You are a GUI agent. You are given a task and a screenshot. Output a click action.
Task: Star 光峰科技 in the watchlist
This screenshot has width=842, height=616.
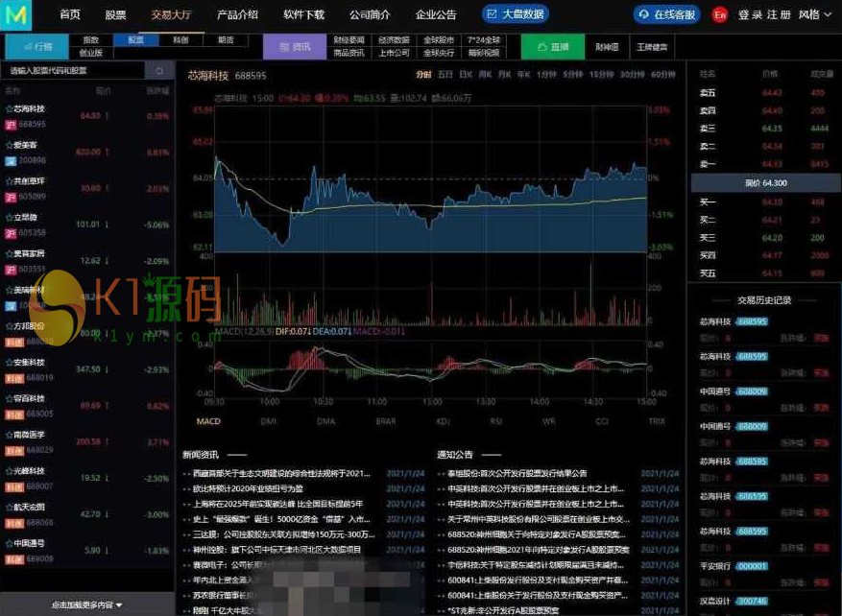tap(10, 471)
